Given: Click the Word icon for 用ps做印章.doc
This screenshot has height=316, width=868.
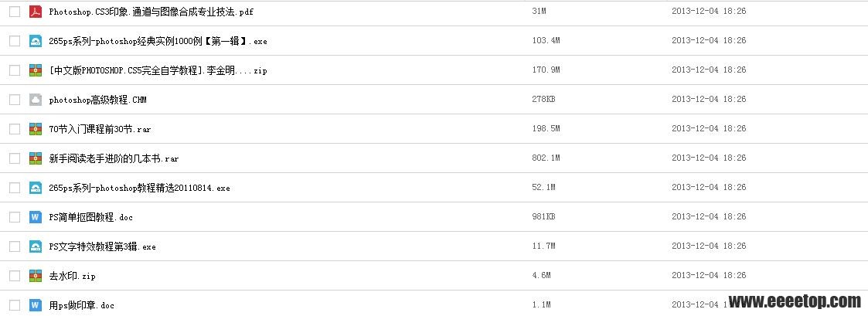Looking at the screenshot, I should pyautogui.click(x=36, y=305).
